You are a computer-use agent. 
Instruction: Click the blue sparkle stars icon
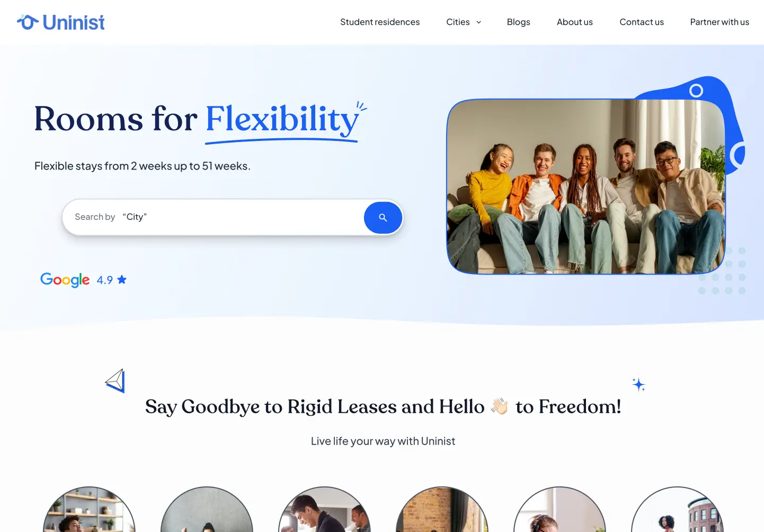[638, 385]
